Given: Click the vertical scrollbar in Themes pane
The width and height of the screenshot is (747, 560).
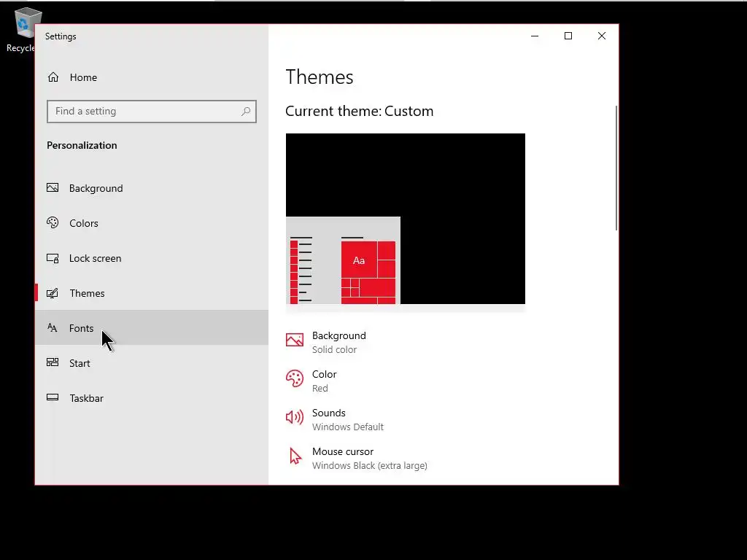Looking at the screenshot, I should point(616,168).
